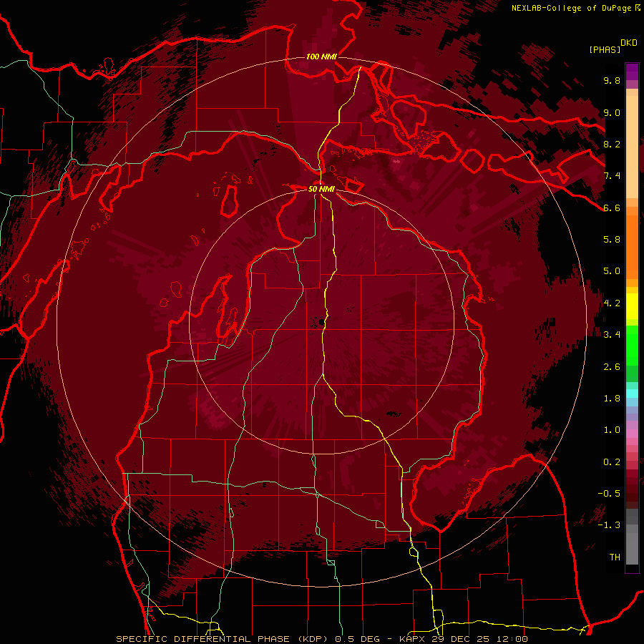
Task: Click the KAPX radar site dot at map center
Action: pos(321,323)
